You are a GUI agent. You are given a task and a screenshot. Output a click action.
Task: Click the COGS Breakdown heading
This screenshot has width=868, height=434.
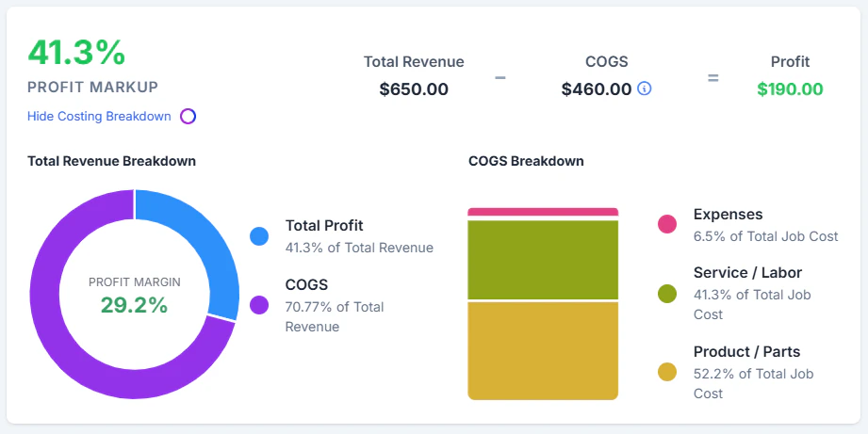tap(526, 161)
